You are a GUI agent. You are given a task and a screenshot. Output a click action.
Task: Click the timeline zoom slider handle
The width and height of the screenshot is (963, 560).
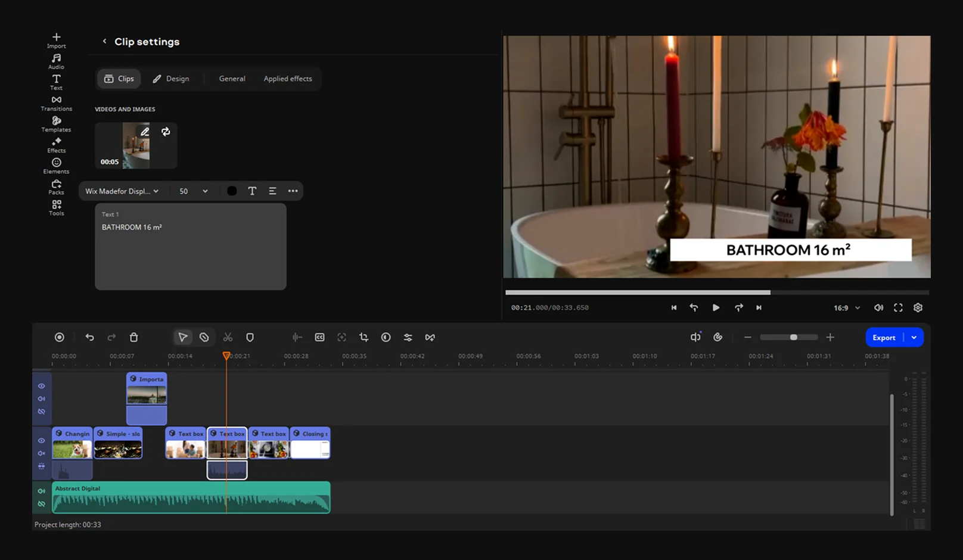point(794,337)
